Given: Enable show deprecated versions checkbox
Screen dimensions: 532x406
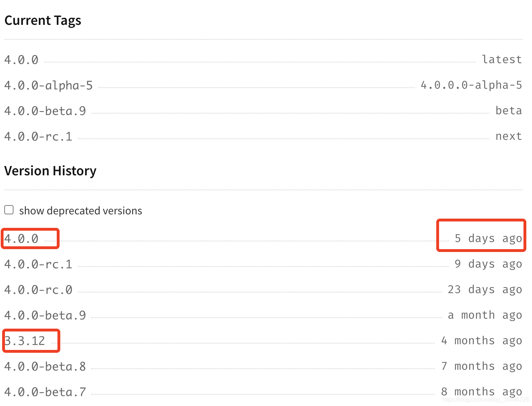Looking at the screenshot, I should tap(9, 210).
